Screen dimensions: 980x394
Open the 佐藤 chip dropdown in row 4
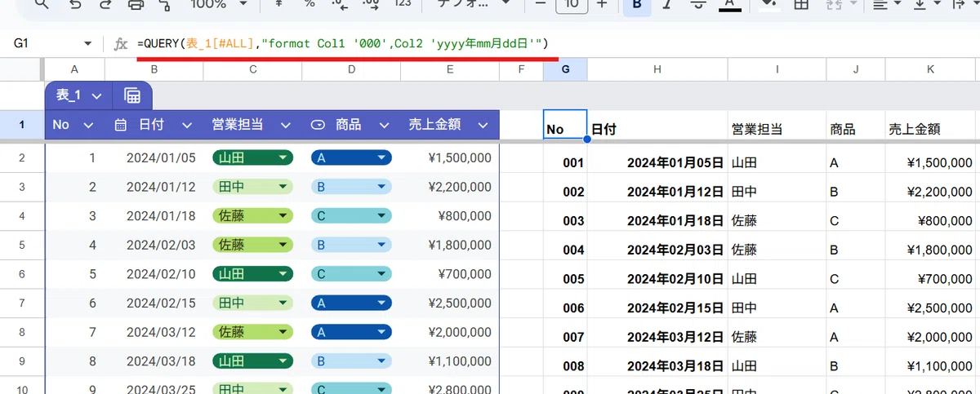(x=283, y=216)
